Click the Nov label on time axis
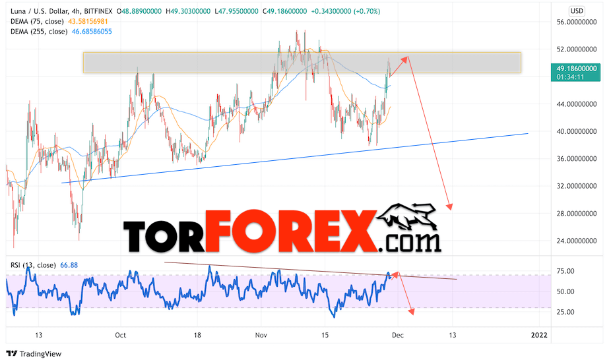 tap(261, 335)
